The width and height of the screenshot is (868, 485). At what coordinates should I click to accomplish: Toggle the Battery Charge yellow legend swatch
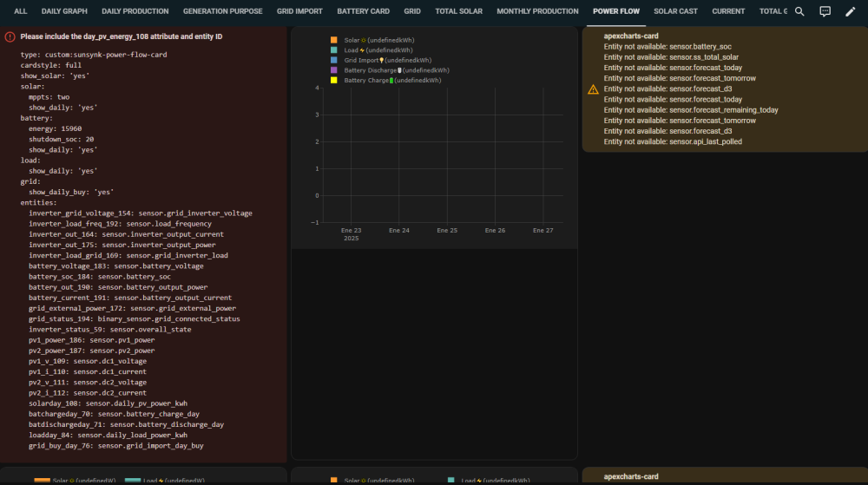tap(334, 80)
